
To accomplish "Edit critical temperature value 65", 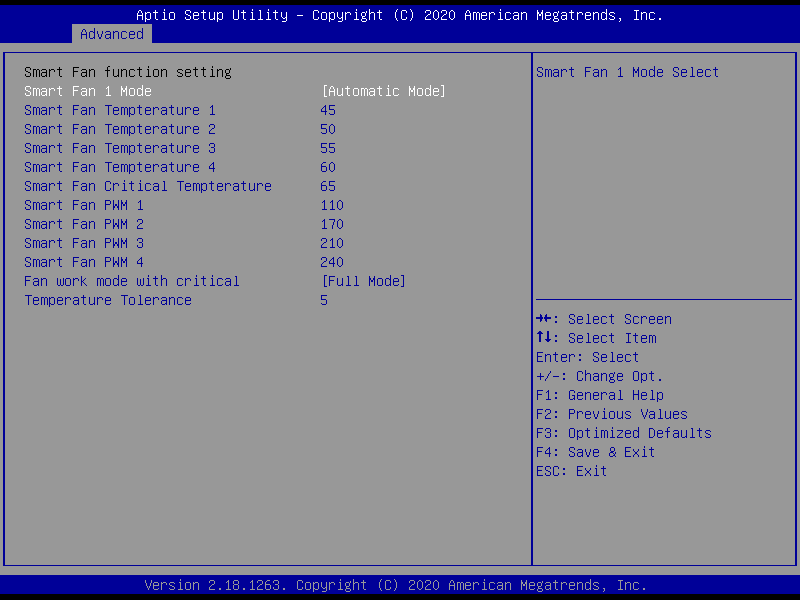I will [328, 186].
